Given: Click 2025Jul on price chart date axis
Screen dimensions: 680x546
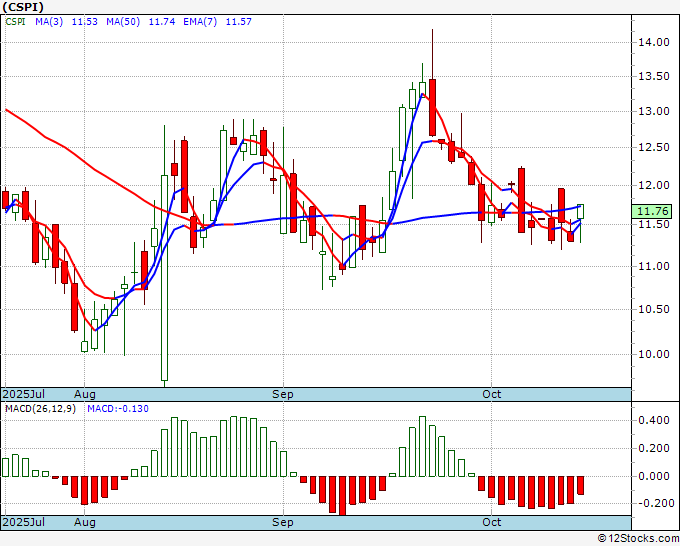Looking at the screenshot, I should (24, 394).
